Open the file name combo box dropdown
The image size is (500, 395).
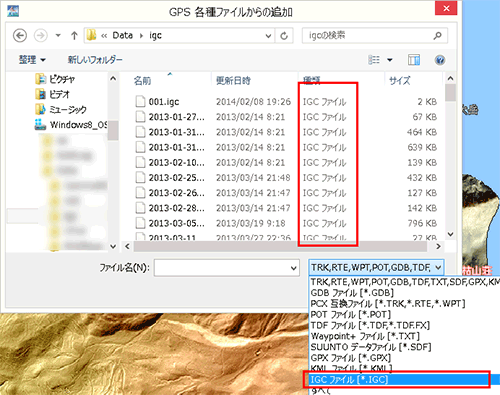pos(293,268)
